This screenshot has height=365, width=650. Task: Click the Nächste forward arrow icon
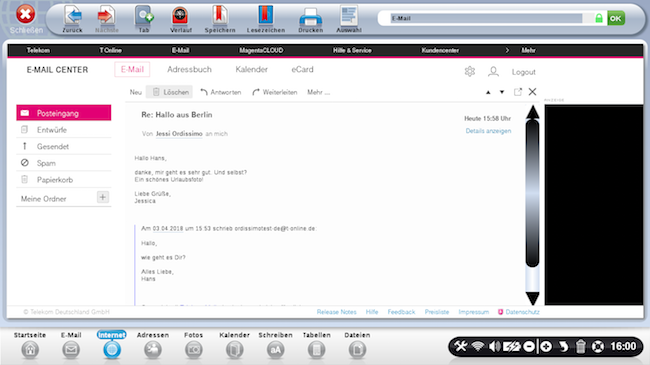(106, 16)
